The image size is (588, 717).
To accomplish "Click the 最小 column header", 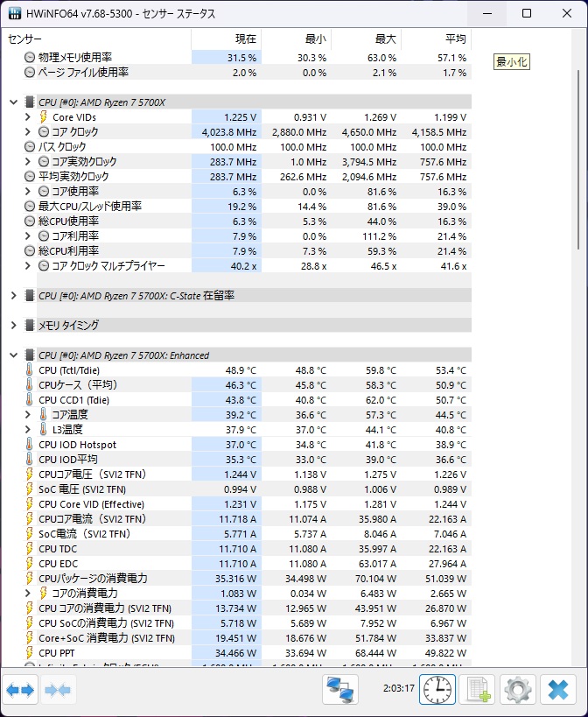I will 296,39.
